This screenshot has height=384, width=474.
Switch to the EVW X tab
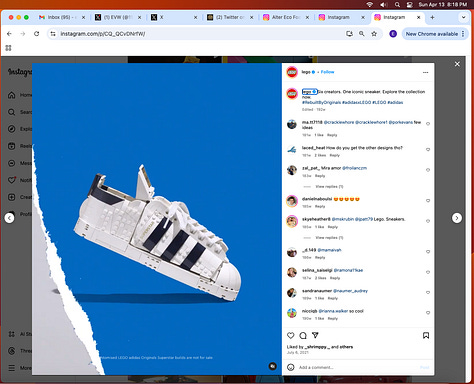coord(118,17)
